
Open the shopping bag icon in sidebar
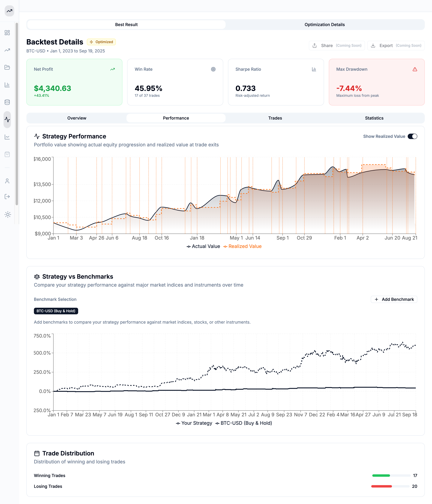tap(7, 154)
